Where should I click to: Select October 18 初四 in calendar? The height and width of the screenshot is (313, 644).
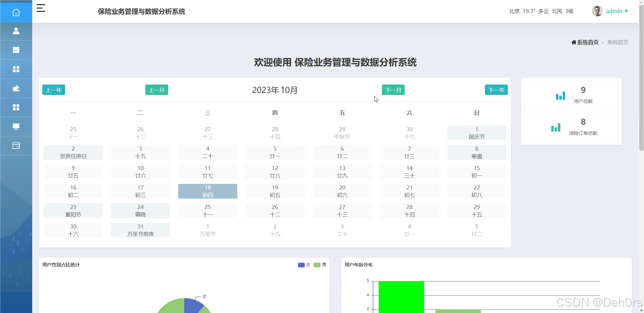tap(208, 191)
